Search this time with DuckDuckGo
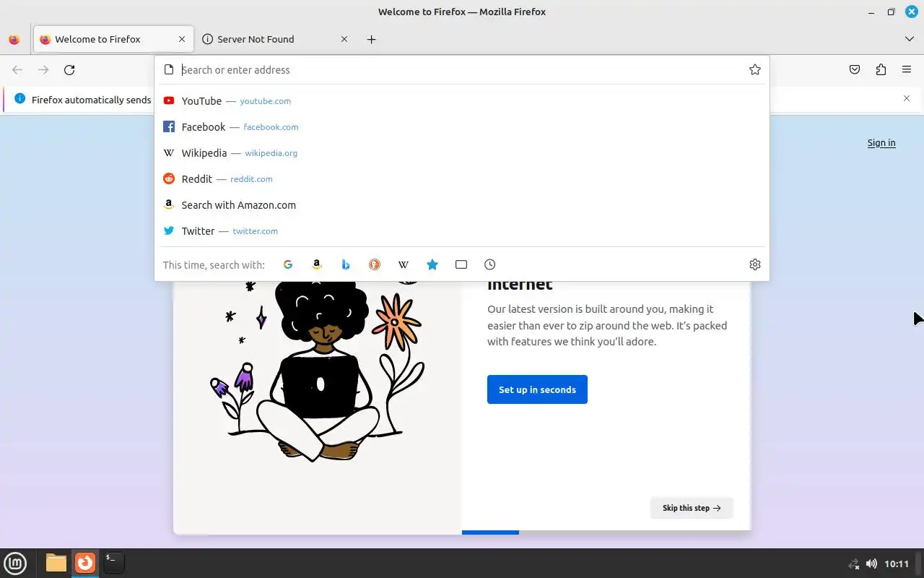The height and width of the screenshot is (578, 924). (x=375, y=264)
